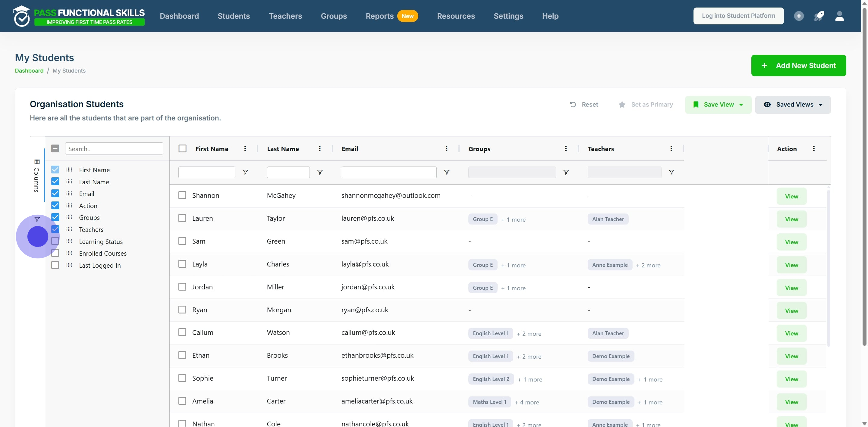Open the Students nav item
The image size is (868, 427).
click(234, 16)
